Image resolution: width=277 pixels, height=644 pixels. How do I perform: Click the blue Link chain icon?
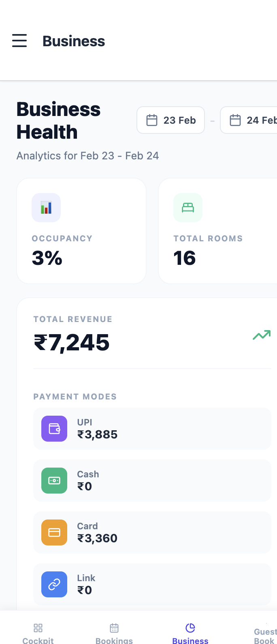[54, 584]
